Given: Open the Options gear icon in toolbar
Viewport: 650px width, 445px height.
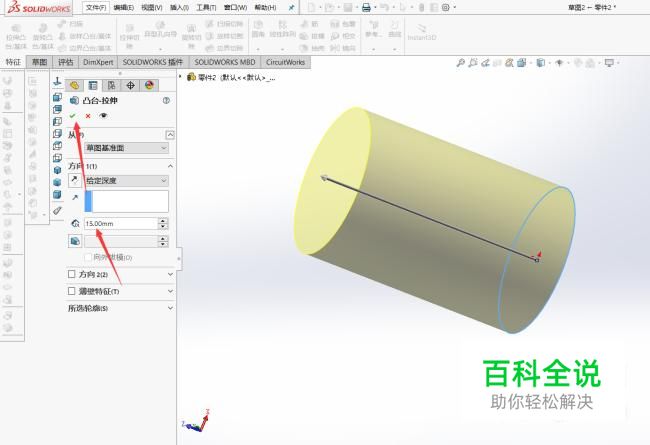Looking at the screenshot, I should coord(446,7).
